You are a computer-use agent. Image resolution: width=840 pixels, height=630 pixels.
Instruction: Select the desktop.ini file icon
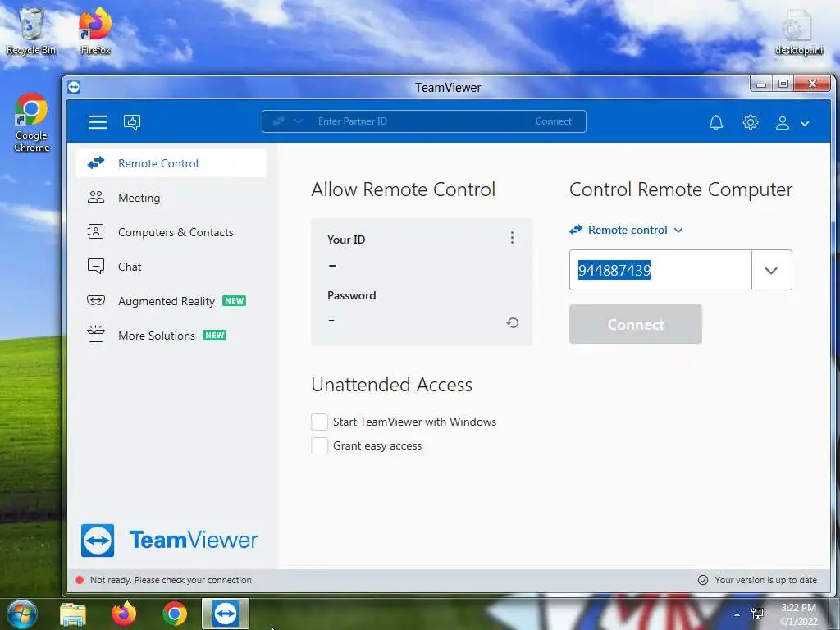[x=798, y=32]
